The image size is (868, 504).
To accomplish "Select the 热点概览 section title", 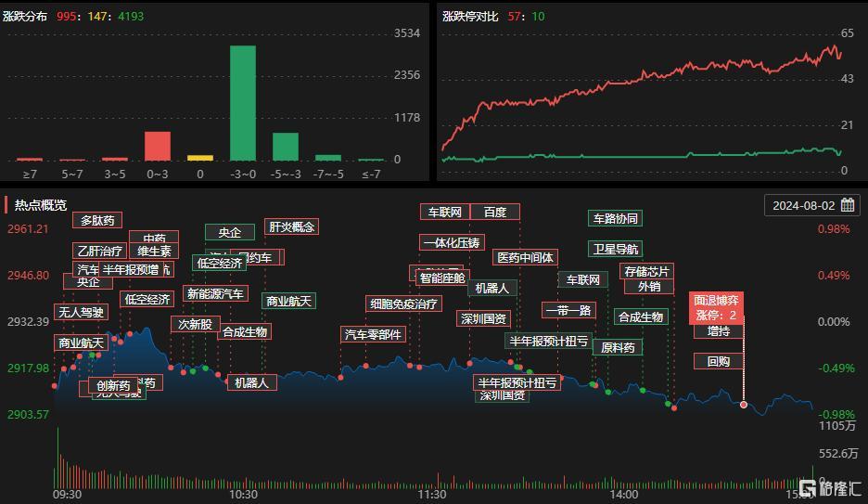I will (41, 205).
